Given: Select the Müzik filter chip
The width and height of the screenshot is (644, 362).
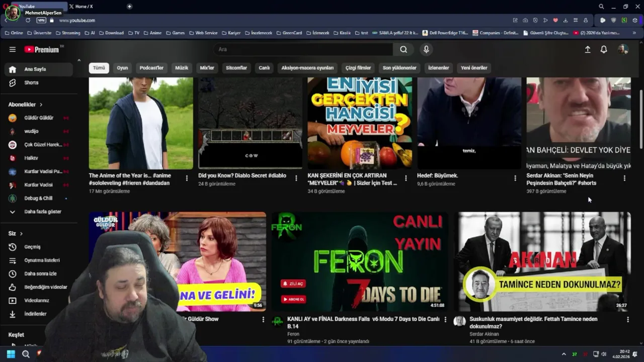Looking at the screenshot, I should coord(182,68).
